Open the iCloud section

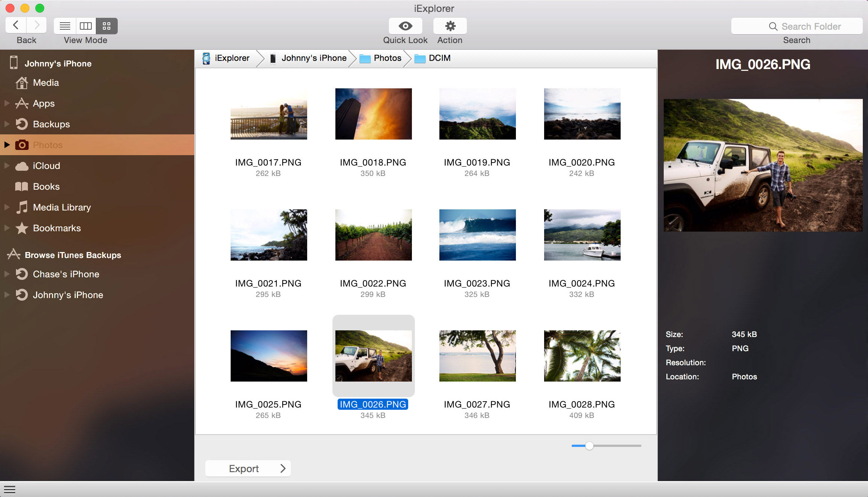(46, 166)
